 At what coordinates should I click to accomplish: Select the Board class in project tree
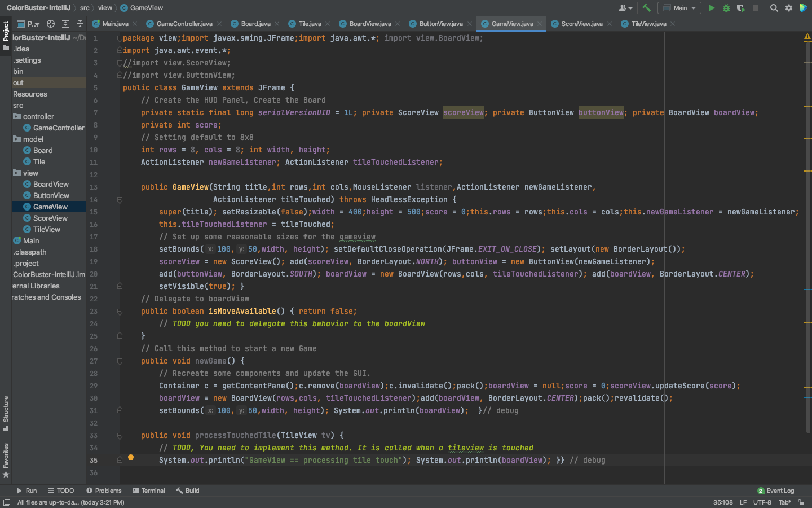(x=43, y=150)
